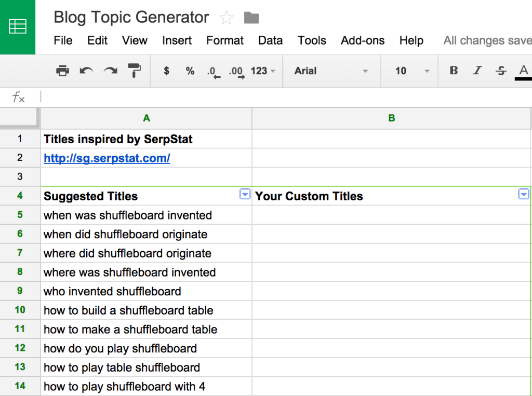The height and width of the screenshot is (396, 532).
Task: Open the Arial font dropdown
Action: tap(331, 71)
